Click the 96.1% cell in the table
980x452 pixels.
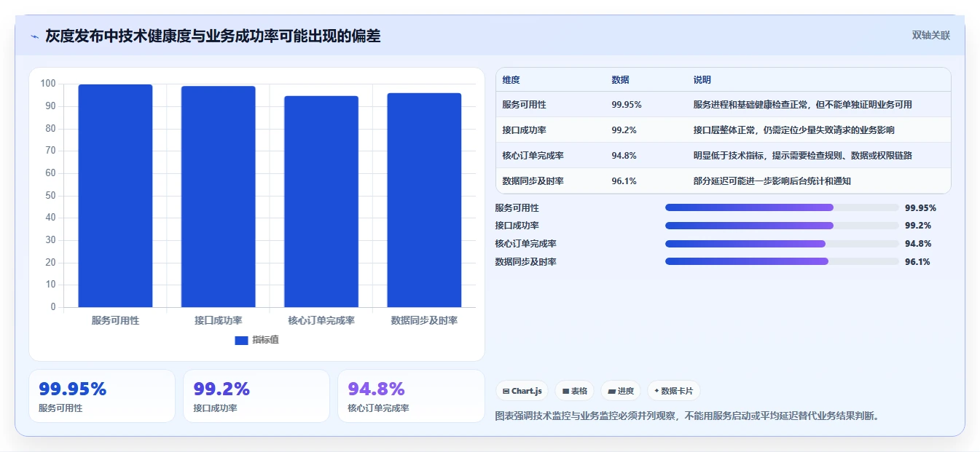(624, 181)
